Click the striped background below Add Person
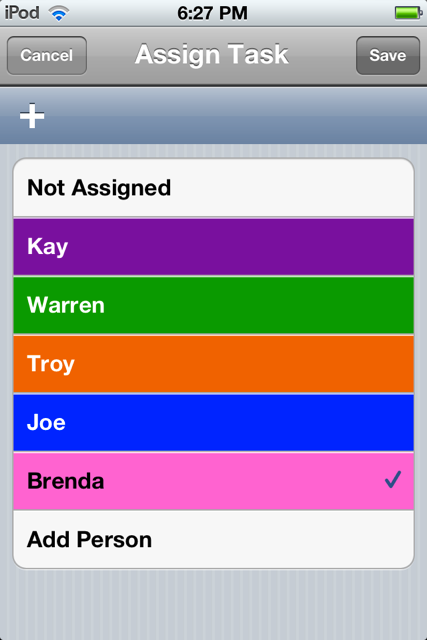 point(214,604)
